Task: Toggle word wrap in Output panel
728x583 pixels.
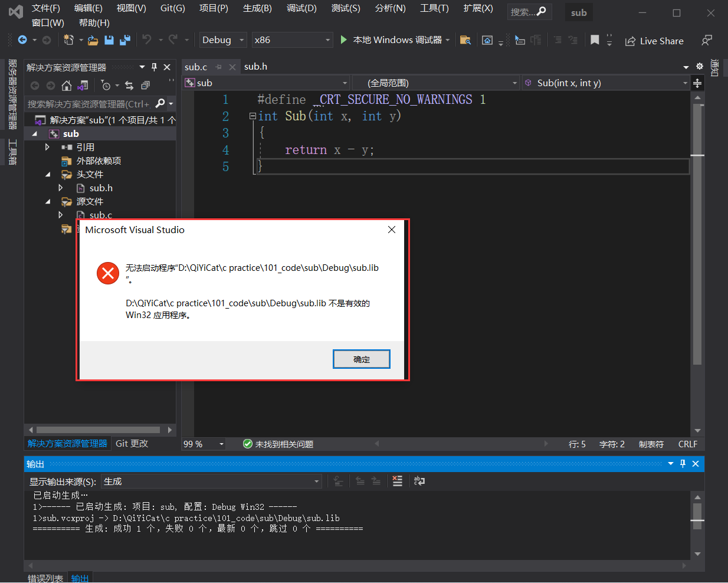Action: (x=419, y=481)
